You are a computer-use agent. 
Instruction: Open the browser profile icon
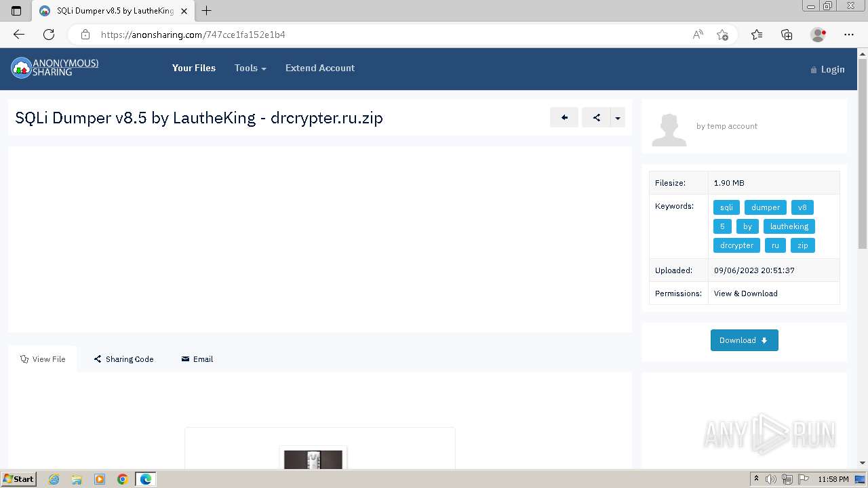coord(818,35)
